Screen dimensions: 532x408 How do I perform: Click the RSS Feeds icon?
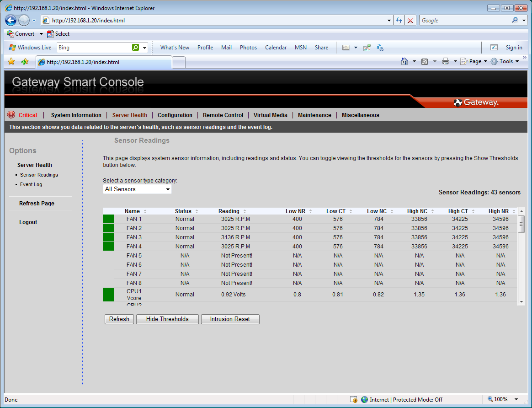tap(425, 61)
